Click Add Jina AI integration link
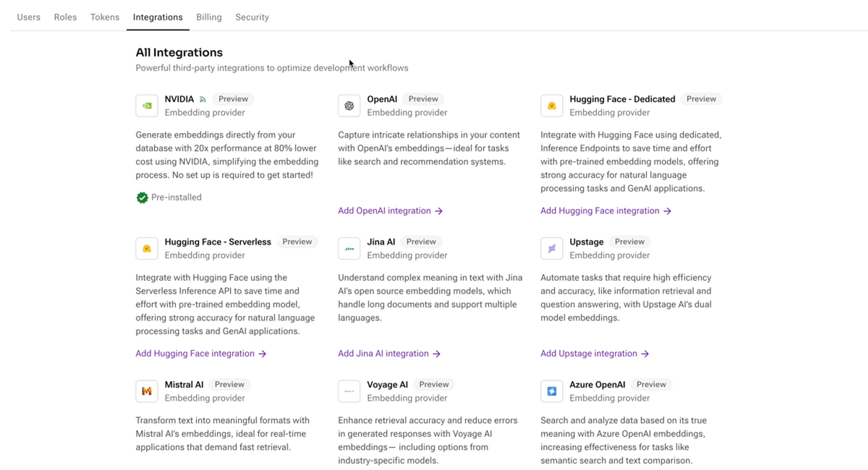The height and width of the screenshot is (470, 868). click(389, 353)
